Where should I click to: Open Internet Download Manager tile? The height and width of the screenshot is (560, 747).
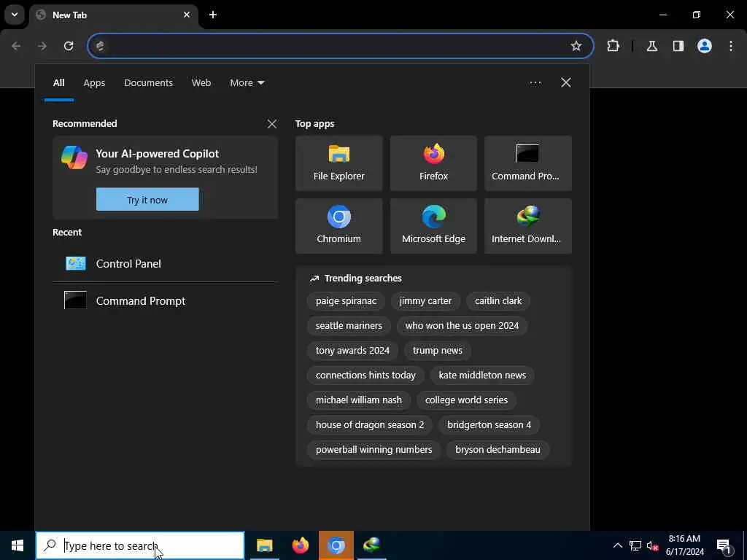528,226
